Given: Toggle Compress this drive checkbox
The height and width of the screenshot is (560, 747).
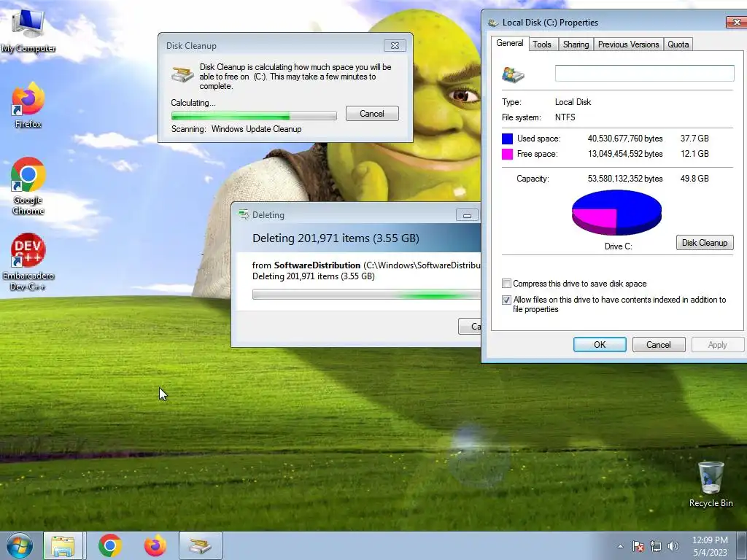Looking at the screenshot, I should (x=506, y=284).
